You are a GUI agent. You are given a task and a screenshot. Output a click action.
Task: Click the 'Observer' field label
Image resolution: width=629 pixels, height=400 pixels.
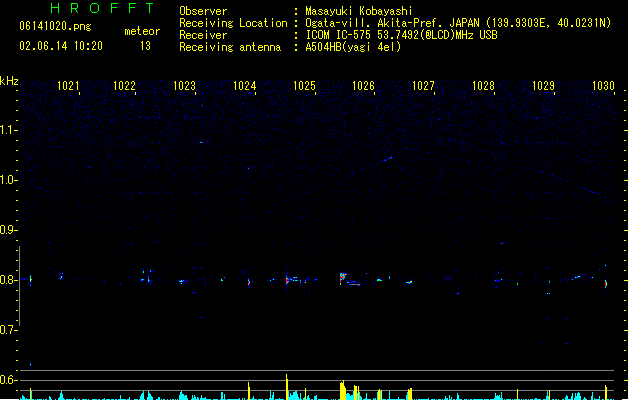pos(203,11)
